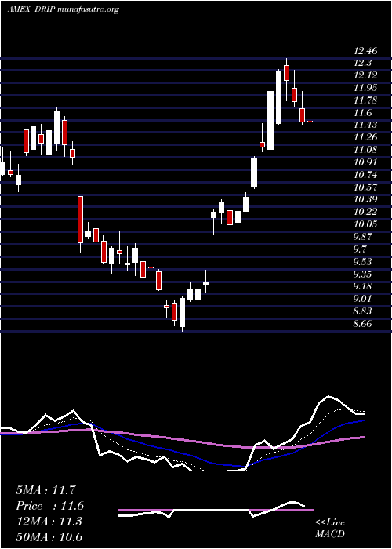
Task: Select the 9.18 price axis label
Action: point(362,286)
